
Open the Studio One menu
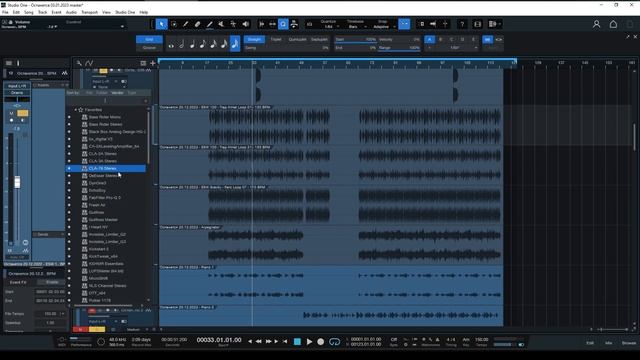(x=125, y=12)
